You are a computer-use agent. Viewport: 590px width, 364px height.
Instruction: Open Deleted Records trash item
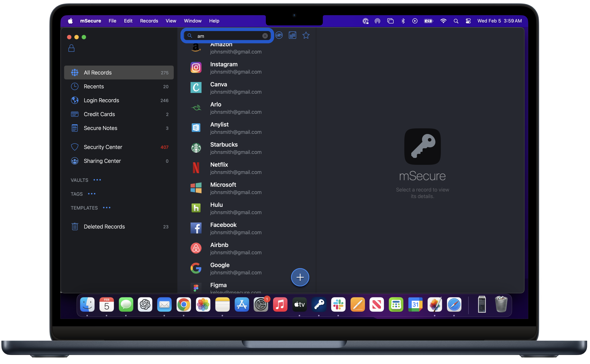(x=104, y=227)
